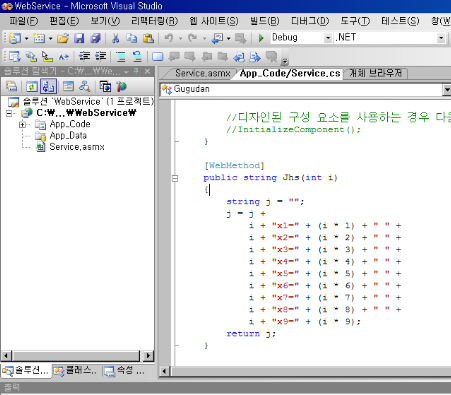451x395 pixels.
Task: Click the Display Word Completion icon
Action: (x=63, y=57)
